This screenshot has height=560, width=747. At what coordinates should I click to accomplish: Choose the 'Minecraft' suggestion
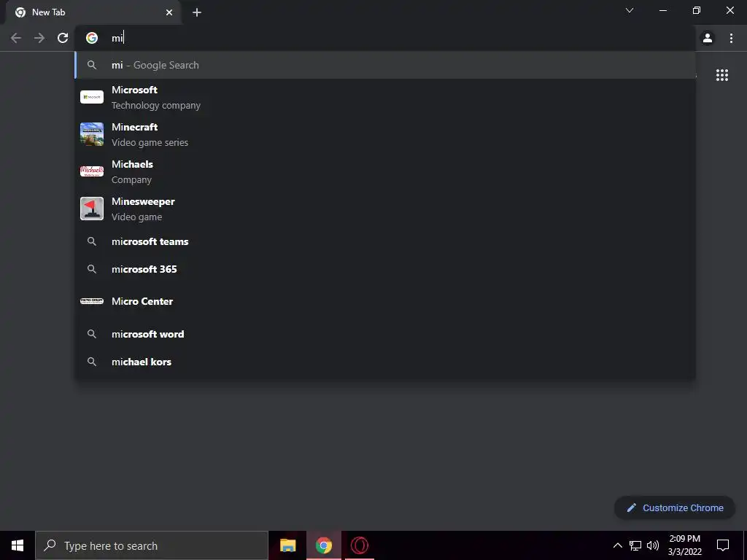385,134
